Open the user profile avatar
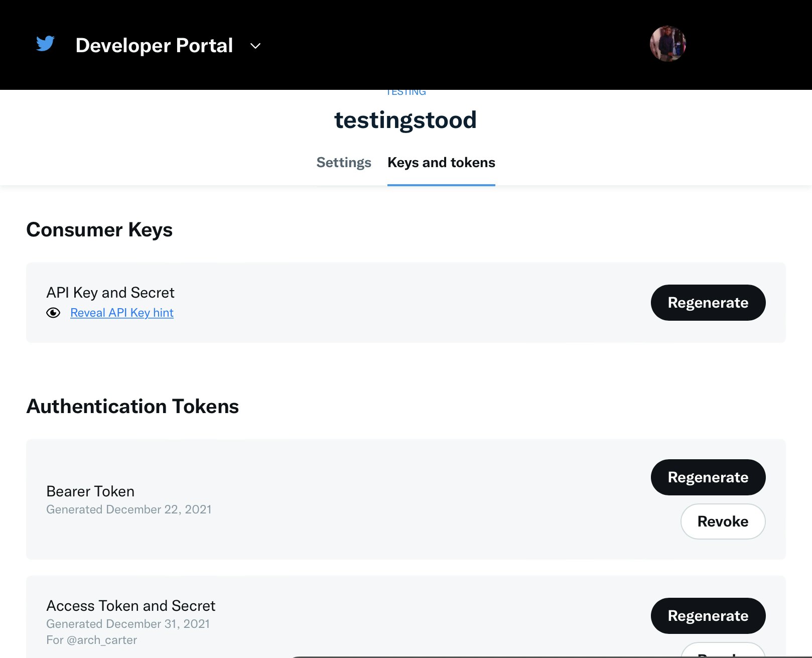Screen dimensions: 812x658 click(667, 44)
